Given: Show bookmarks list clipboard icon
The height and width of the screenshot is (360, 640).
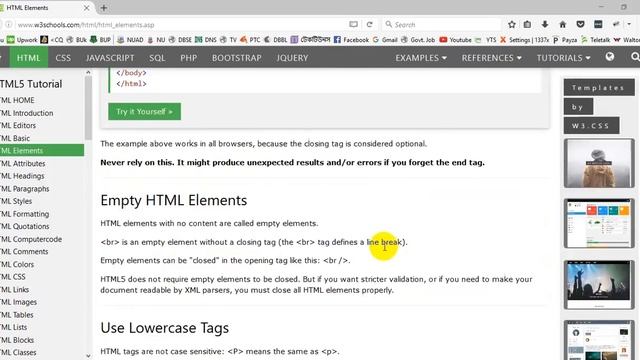Looking at the screenshot, I should pos(527,24).
